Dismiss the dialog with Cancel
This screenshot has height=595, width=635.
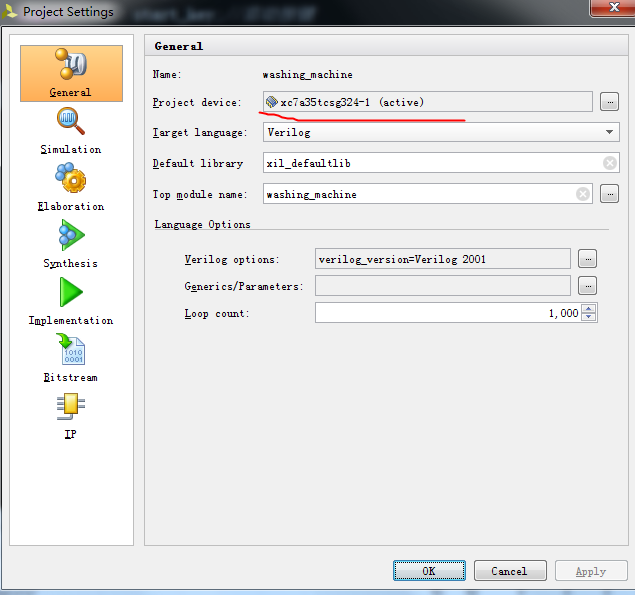pos(510,571)
